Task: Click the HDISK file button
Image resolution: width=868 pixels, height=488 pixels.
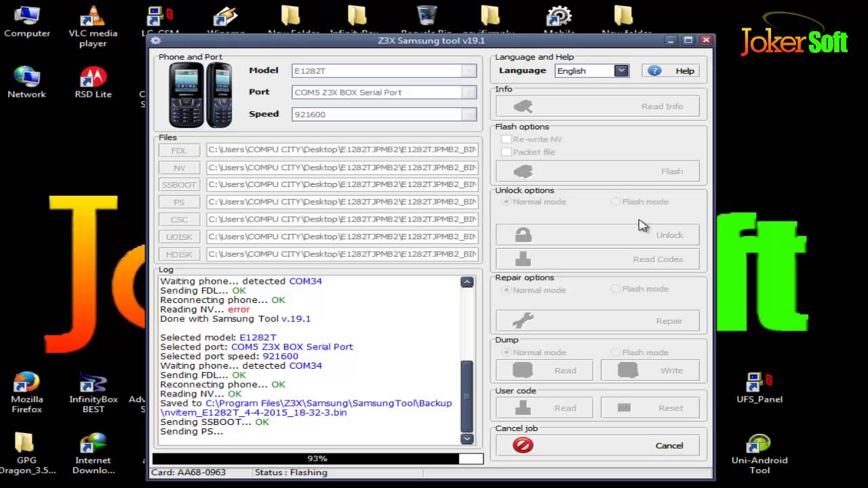Action: tap(179, 254)
